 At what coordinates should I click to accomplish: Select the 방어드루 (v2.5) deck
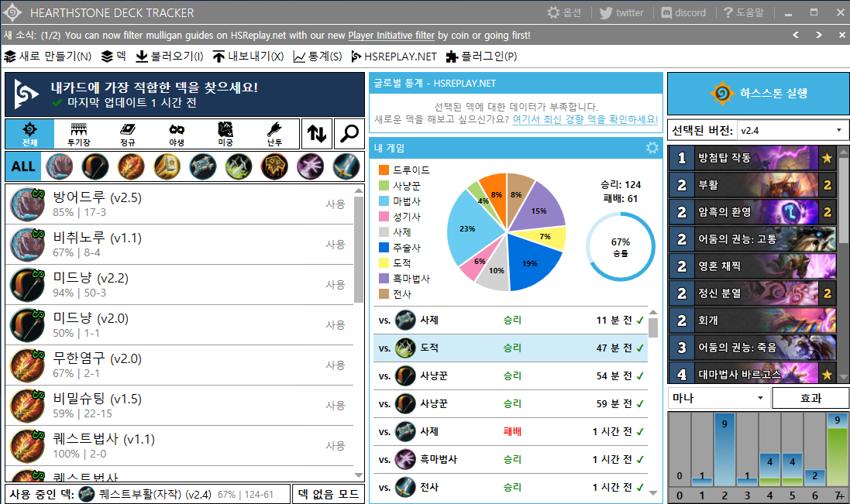pyautogui.click(x=179, y=204)
